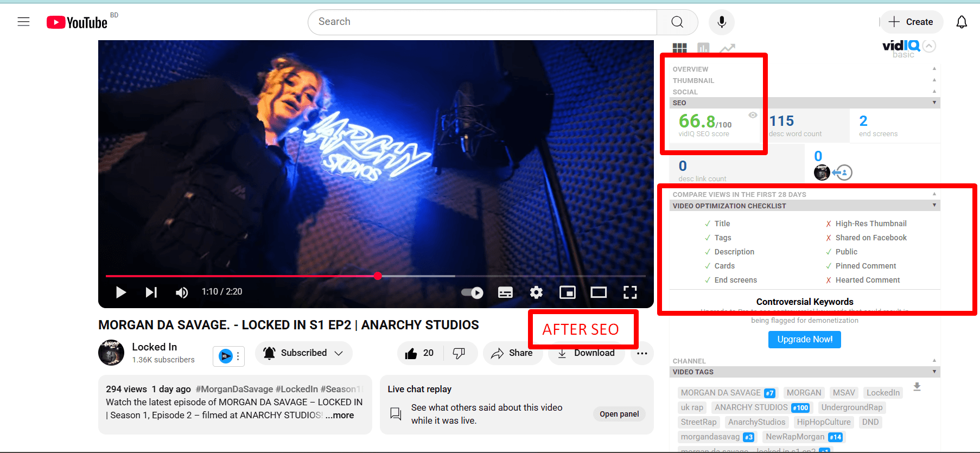Collapse Video Optimization Checklist section
Image resolution: width=980 pixels, height=453 pixels.
805,206
